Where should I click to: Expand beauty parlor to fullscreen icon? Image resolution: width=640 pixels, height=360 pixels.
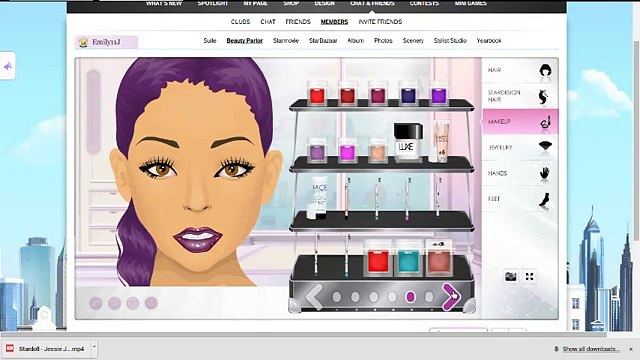529,276
